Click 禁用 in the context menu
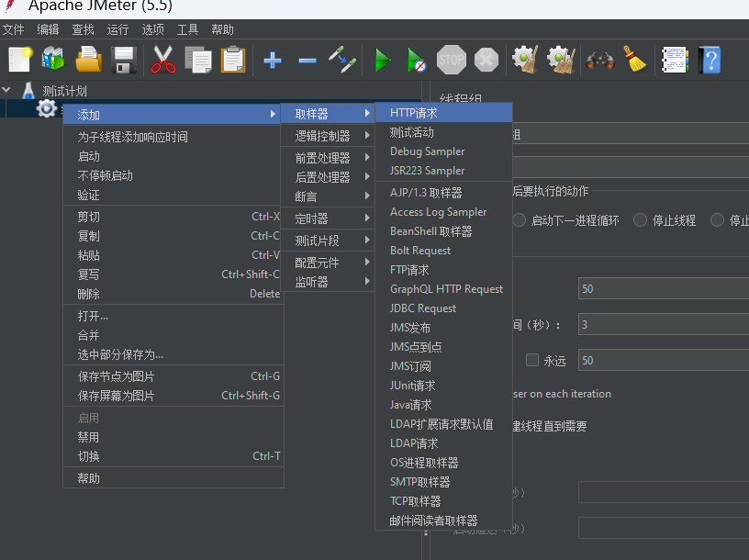The image size is (749, 560). pyautogui.click(x=89, y=437)
